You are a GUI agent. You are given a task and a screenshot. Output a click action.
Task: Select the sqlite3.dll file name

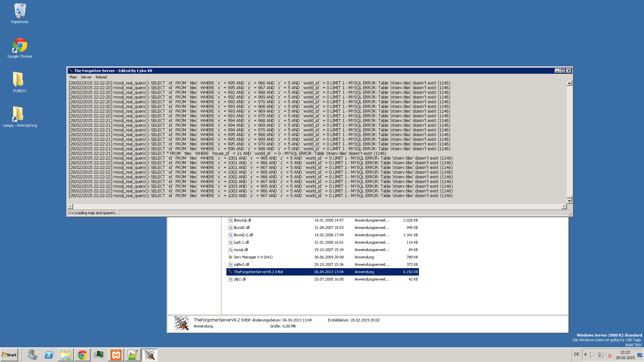click(x=241, y=264)
